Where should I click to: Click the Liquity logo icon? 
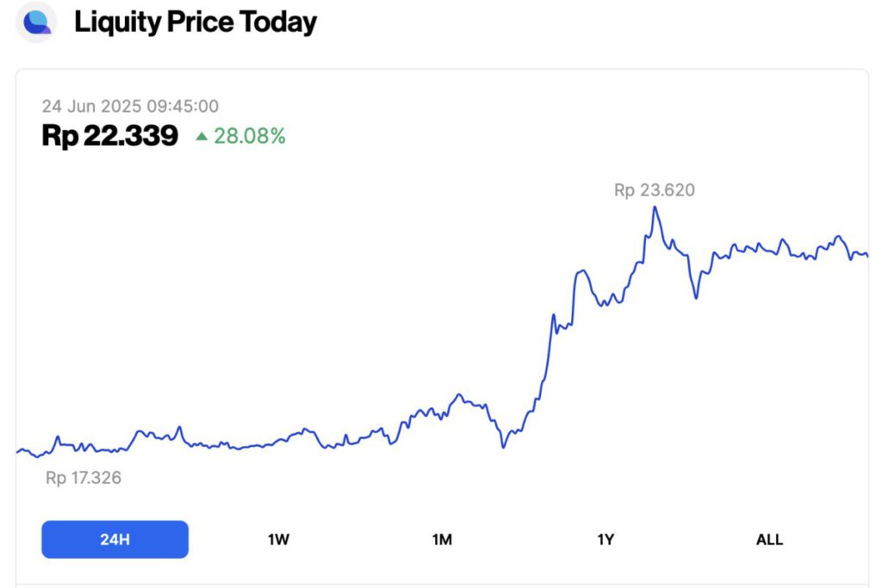tap(36, 22)
